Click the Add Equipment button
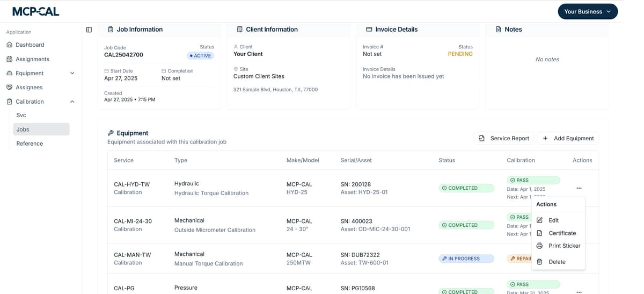Screen dimensions: 644x294 tap(568, 138)
